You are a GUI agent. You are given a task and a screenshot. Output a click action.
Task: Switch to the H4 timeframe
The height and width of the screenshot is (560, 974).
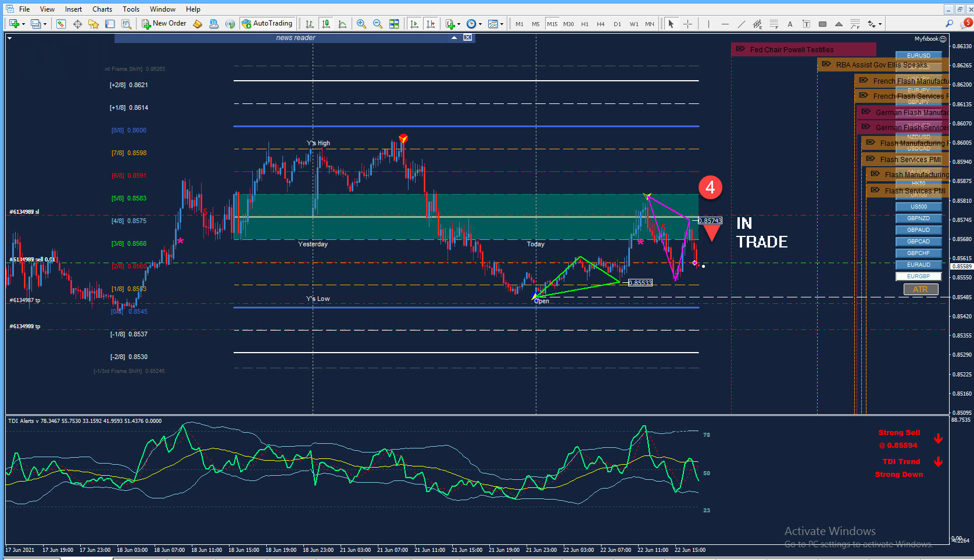(601, 24)
